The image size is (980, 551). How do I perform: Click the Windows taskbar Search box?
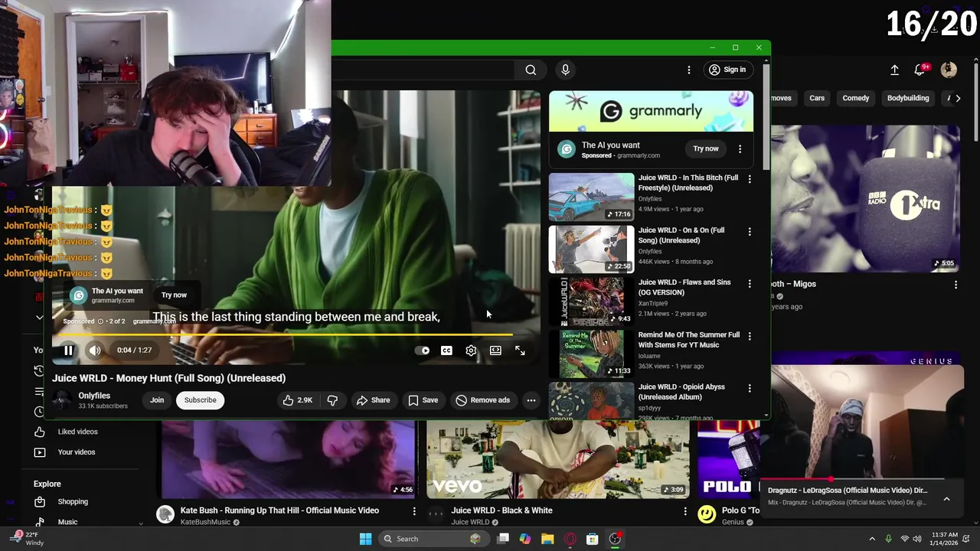pos(433,539)
